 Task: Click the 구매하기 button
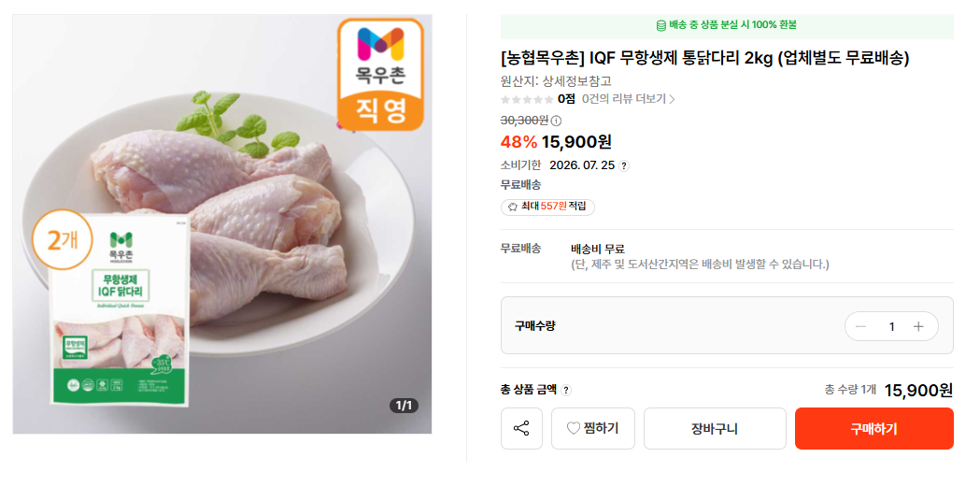coord(873,428)
